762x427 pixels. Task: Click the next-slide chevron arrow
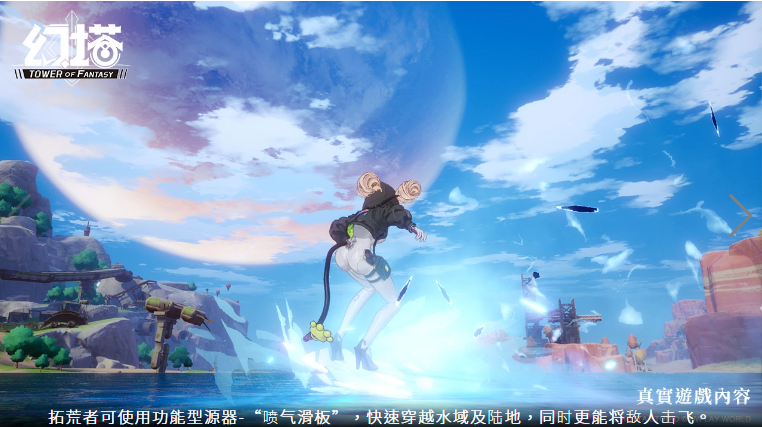[x=740, y=215]
